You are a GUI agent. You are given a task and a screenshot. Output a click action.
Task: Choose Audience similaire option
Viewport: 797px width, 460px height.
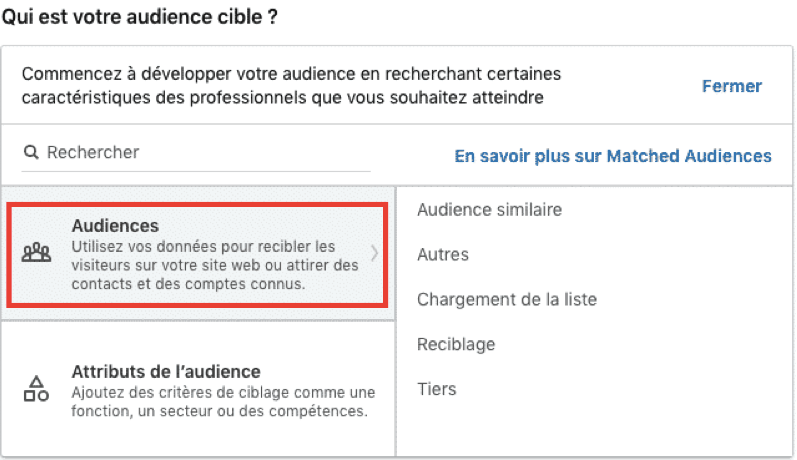click(489, 209)
